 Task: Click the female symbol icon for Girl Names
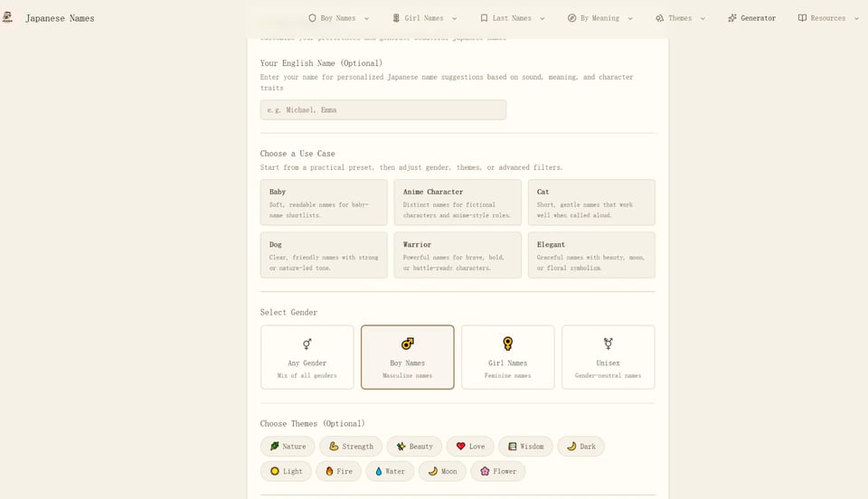pyautogui.click(x=507, y=344)
